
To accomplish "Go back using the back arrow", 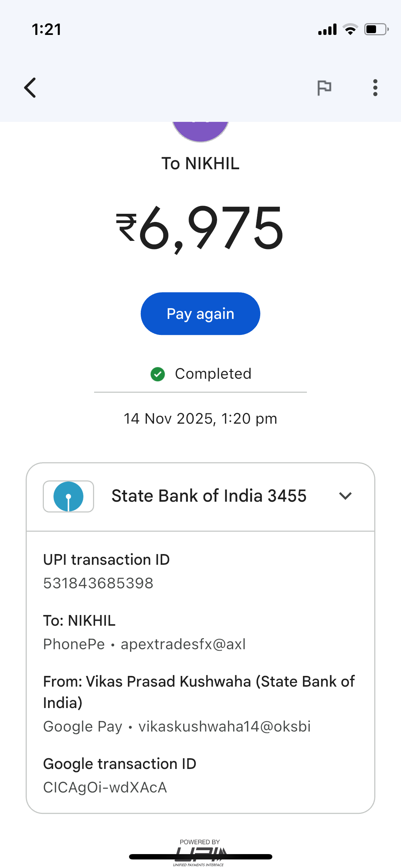I will click(30, 88).
